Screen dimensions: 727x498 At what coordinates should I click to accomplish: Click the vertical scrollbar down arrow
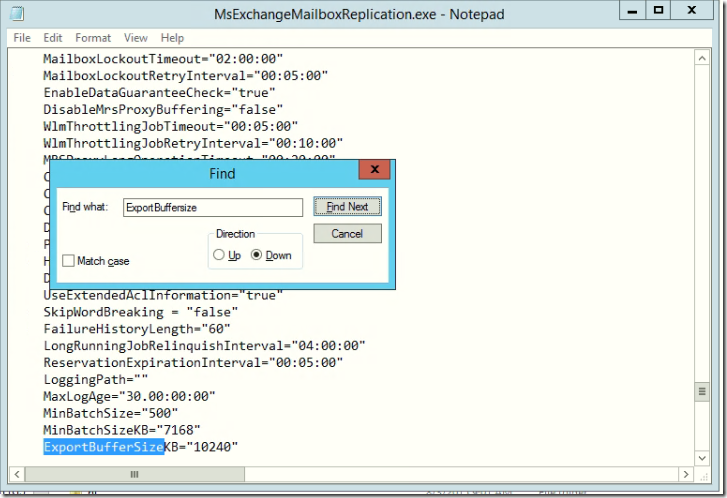[x=702, y=458]
